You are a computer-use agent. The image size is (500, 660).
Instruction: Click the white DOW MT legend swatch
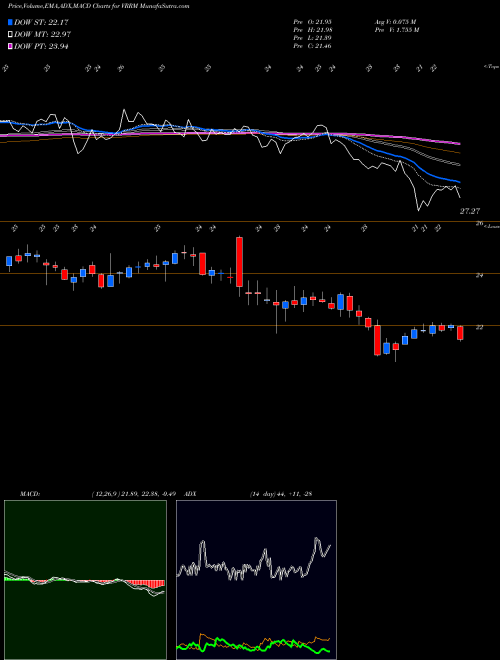[11, 34]
